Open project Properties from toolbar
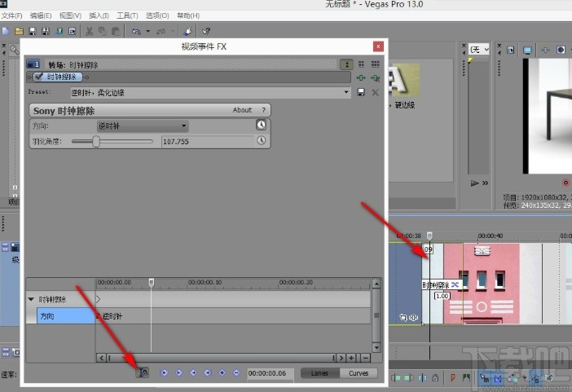Screen dimensions: 572x392 pos(73,32)
